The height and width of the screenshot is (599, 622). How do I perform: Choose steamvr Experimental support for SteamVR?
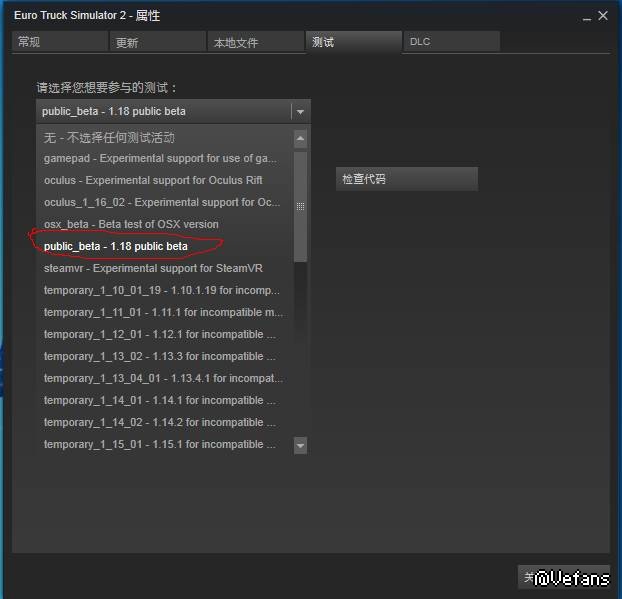coord(165,268)
